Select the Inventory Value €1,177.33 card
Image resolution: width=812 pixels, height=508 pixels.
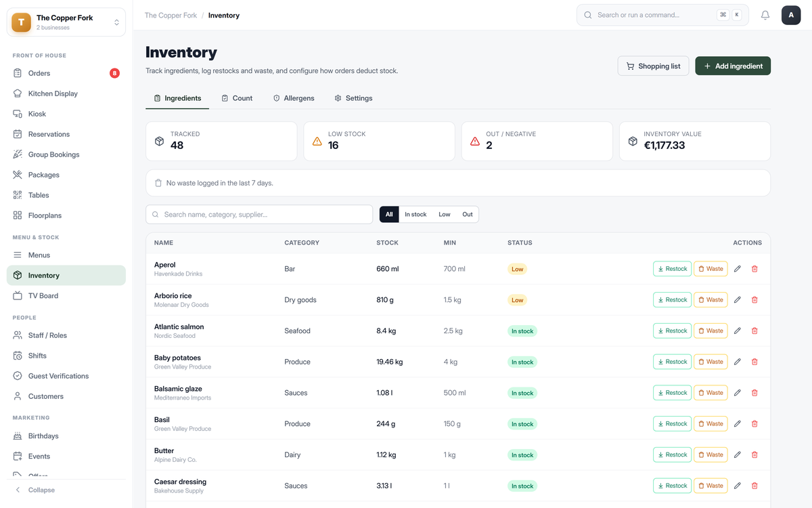[695, 142]
